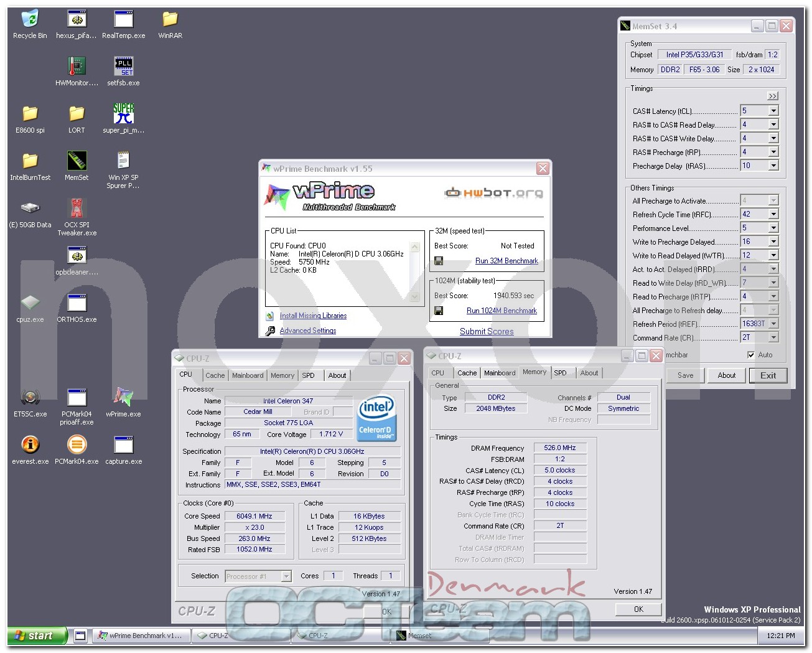Click About button in MemSet
The height and width of the screenshot is (653, 812).
click(x=726, y=375)
